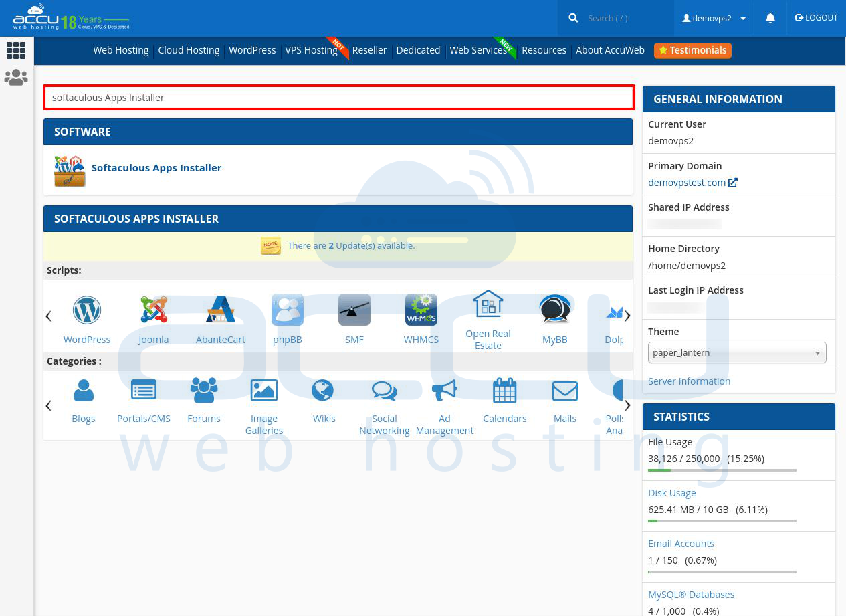Launch the AbanteCart script icon

tap(221, 310)
